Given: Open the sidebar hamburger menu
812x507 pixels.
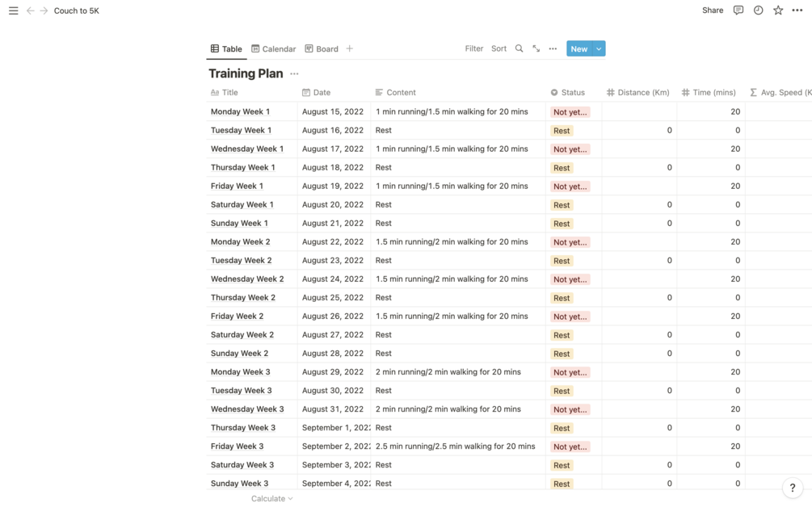Looking at the screenshot, I should 14,10.
